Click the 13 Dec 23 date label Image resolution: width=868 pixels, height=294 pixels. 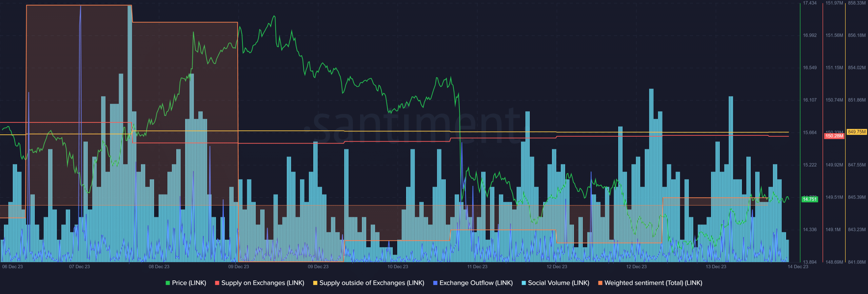(716, 267)
